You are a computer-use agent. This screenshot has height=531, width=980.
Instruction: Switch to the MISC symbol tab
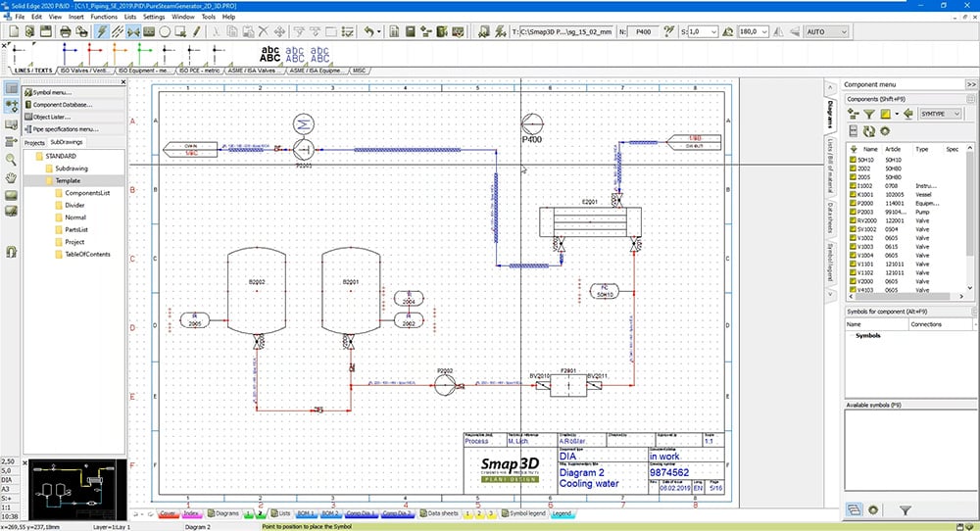359,71
